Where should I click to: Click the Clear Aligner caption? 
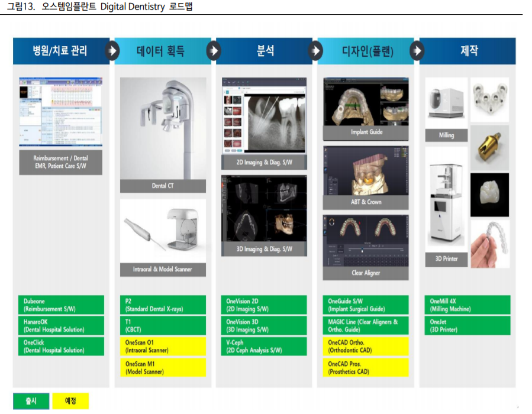(x=366, y=273)
